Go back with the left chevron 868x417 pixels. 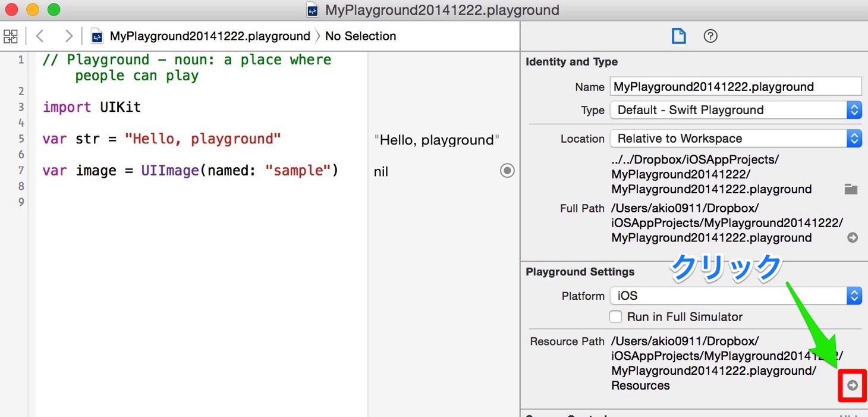40,36
